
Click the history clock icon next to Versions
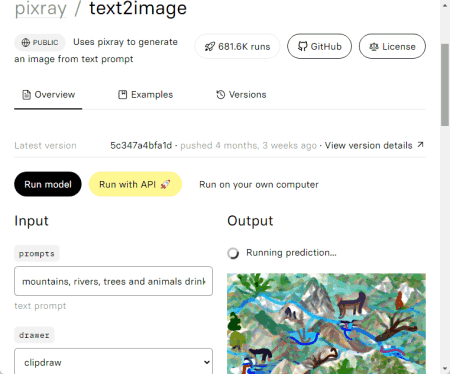tap(220, 95)
